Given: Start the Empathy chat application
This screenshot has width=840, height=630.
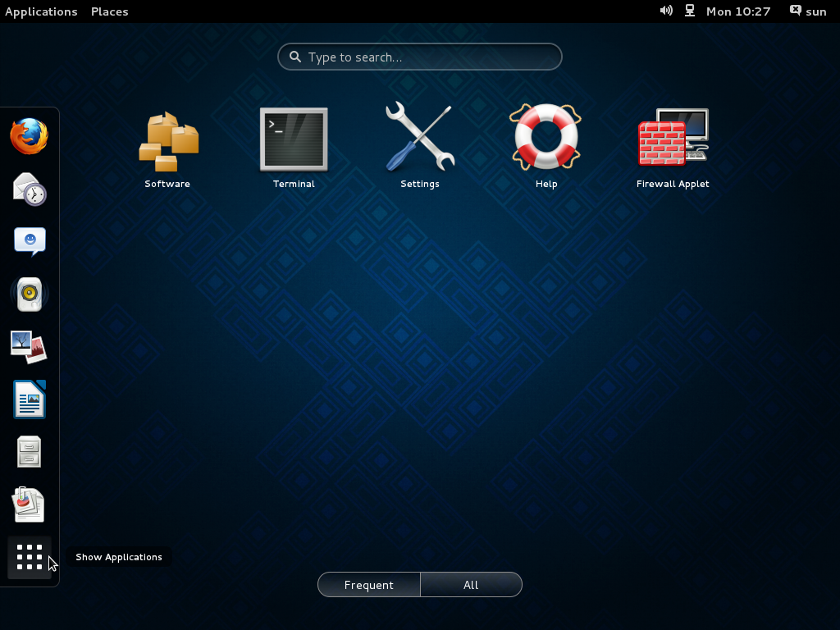Looking at the screenshot, I should click(30, 241).
